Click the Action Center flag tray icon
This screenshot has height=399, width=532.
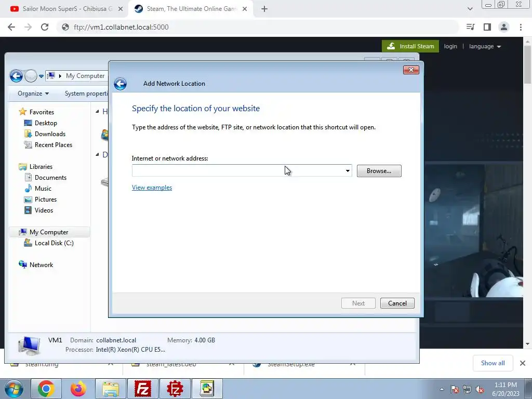(455, 389)
